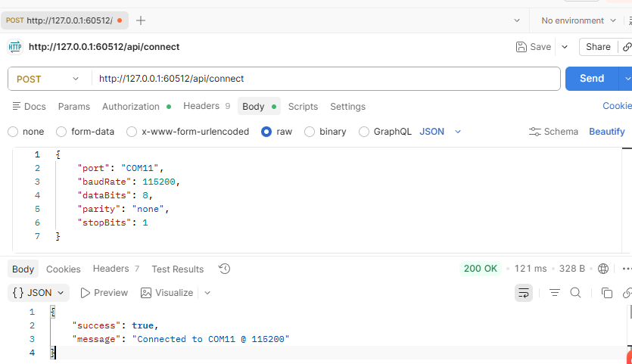Viewport: 632px width, 364px height.
Task: Select the response Body tab
Action: click(x=23, y=269)
